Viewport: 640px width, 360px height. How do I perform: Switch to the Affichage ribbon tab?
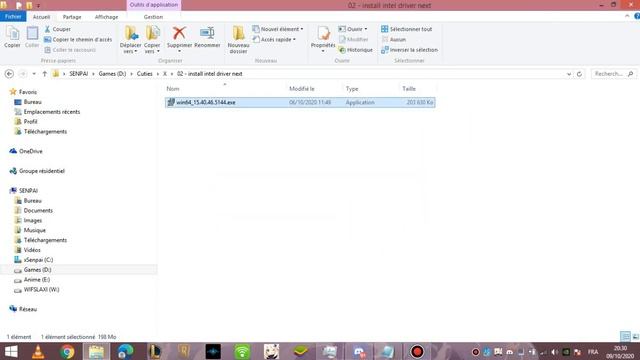(x=106, y=17)
